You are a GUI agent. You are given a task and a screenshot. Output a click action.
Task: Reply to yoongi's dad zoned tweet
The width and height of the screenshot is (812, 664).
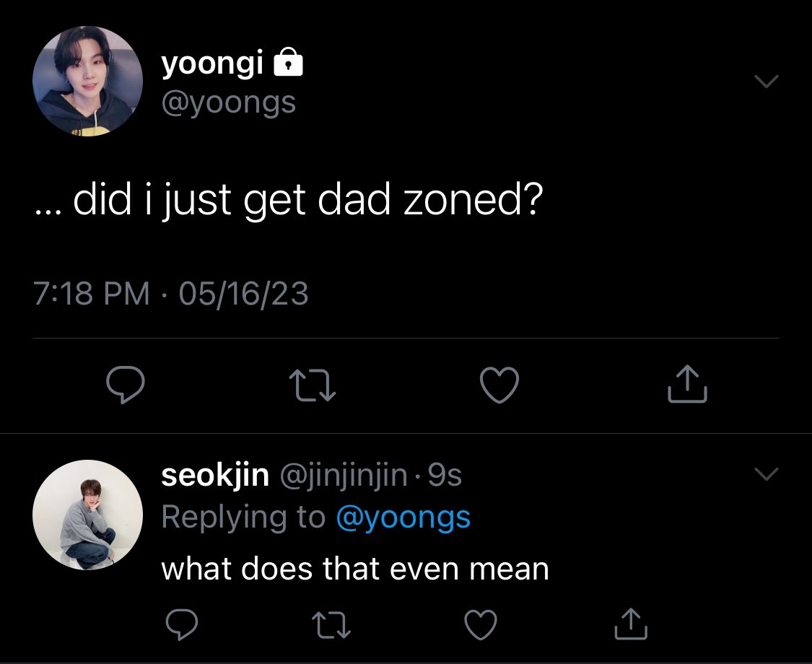click(x=126, y=384)
